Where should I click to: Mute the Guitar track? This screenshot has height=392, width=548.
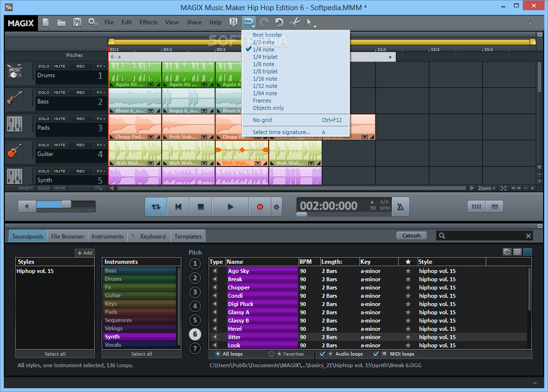(60, 145)
